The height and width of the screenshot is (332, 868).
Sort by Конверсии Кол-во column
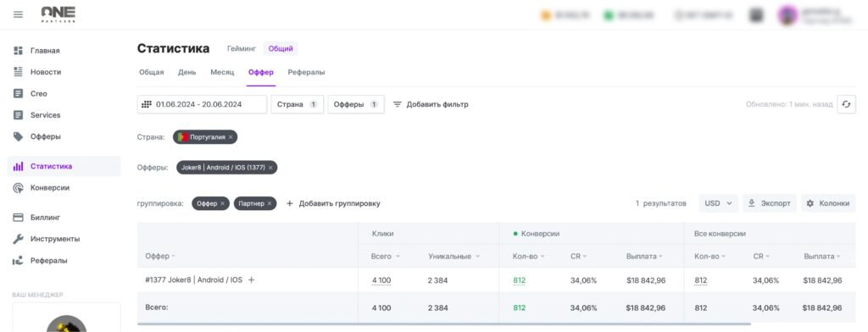(x=528, y=256)
